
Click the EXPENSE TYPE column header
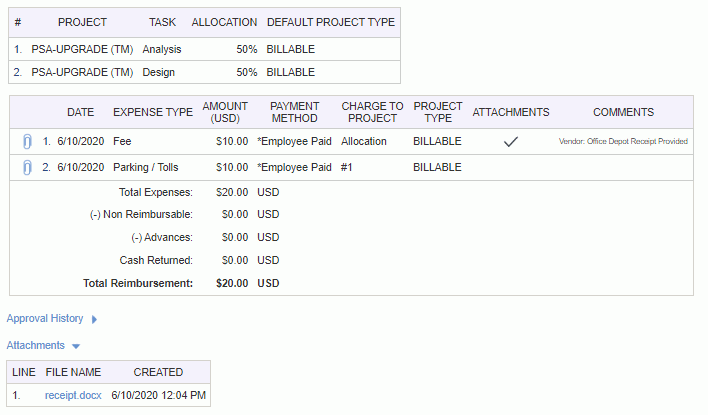coord(153,112)
